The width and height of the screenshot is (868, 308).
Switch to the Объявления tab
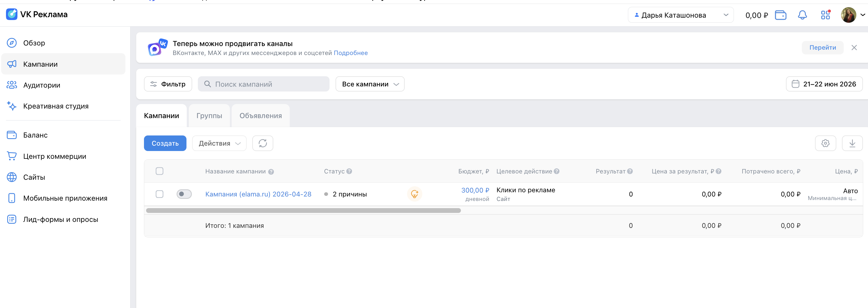tap(260, 116)
